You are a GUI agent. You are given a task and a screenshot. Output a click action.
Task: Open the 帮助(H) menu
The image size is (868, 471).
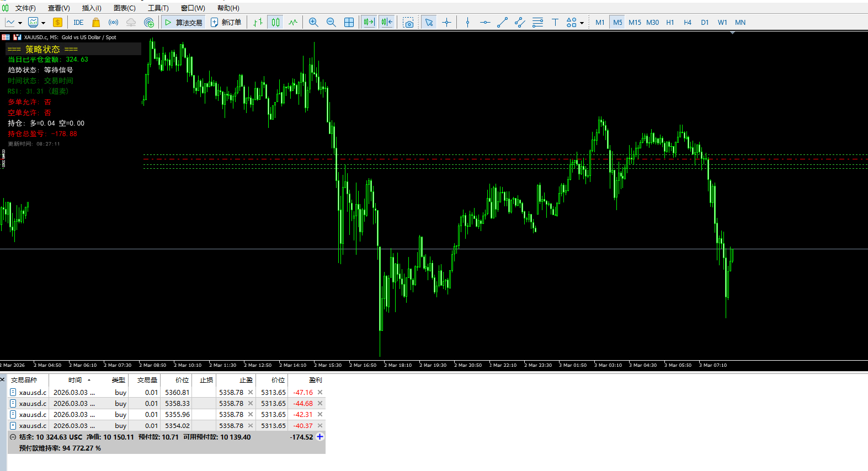point(228,8)
